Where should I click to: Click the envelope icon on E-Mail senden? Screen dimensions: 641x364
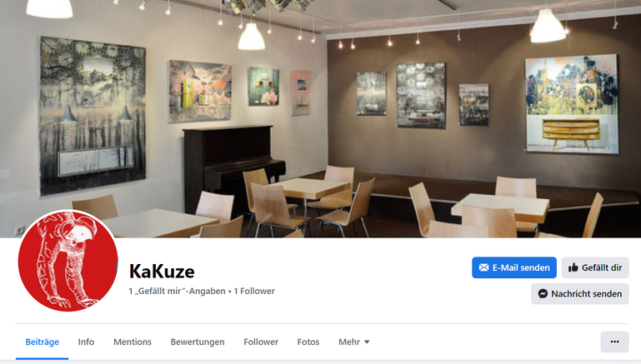point(483,267)
